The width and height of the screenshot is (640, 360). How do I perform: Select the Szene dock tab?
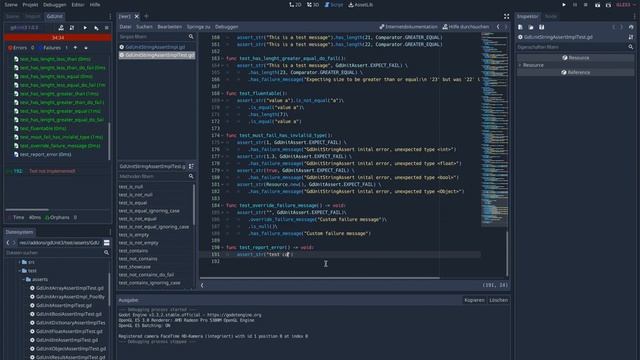point(12,16)
